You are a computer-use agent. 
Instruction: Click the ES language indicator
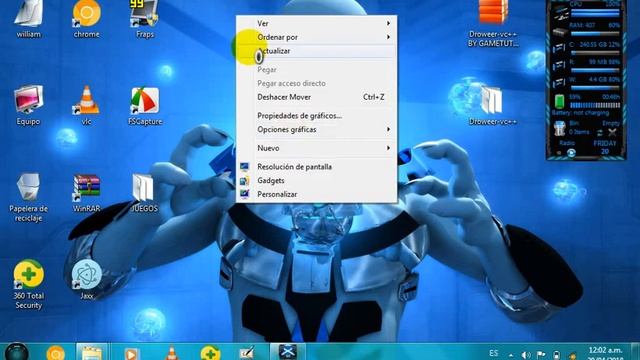point(493,353)
